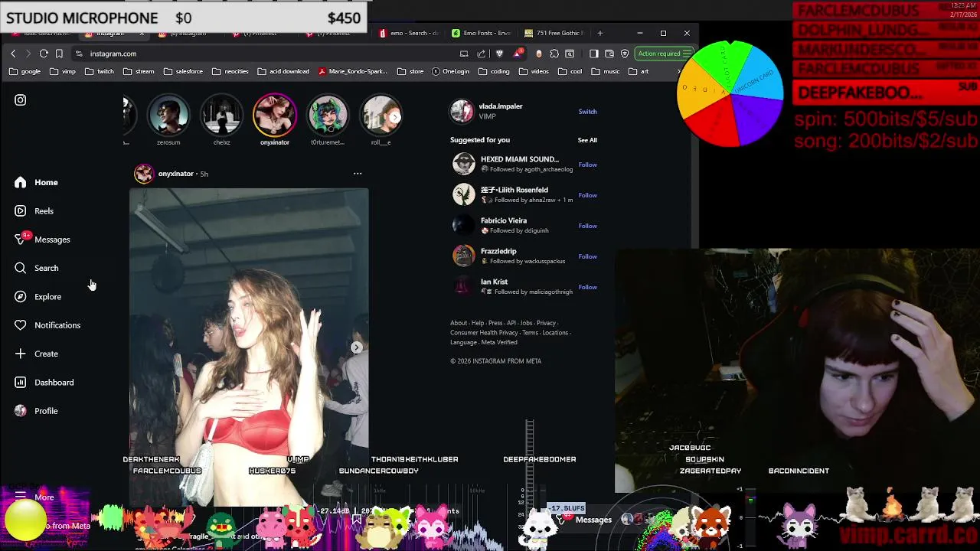View chelxz's story

pyautogui.click(x=221, y=115)
